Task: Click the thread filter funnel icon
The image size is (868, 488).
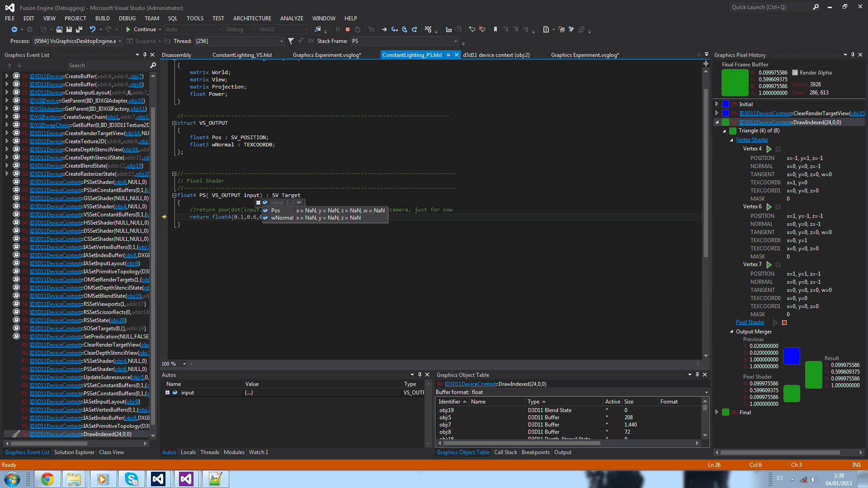Action: [291, 41]
